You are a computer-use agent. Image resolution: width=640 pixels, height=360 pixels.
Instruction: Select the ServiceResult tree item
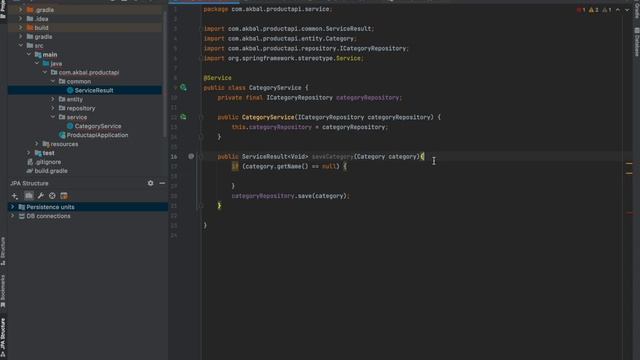pos(85,90)
